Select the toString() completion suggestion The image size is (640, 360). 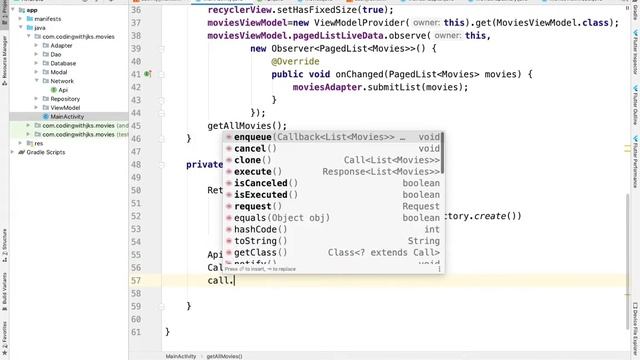click(x=332, y=241)
